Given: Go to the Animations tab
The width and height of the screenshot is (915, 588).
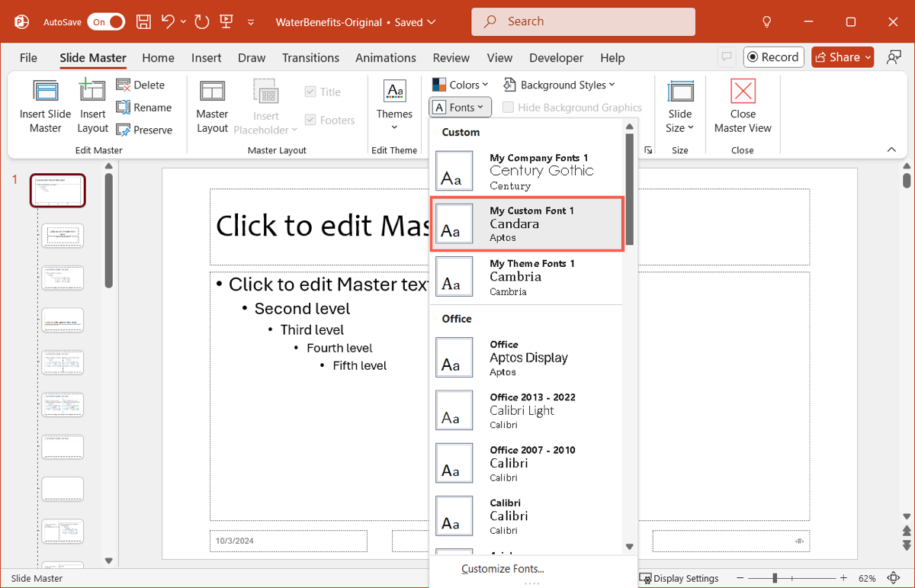Looking at the screenshot, I should 386,57.
